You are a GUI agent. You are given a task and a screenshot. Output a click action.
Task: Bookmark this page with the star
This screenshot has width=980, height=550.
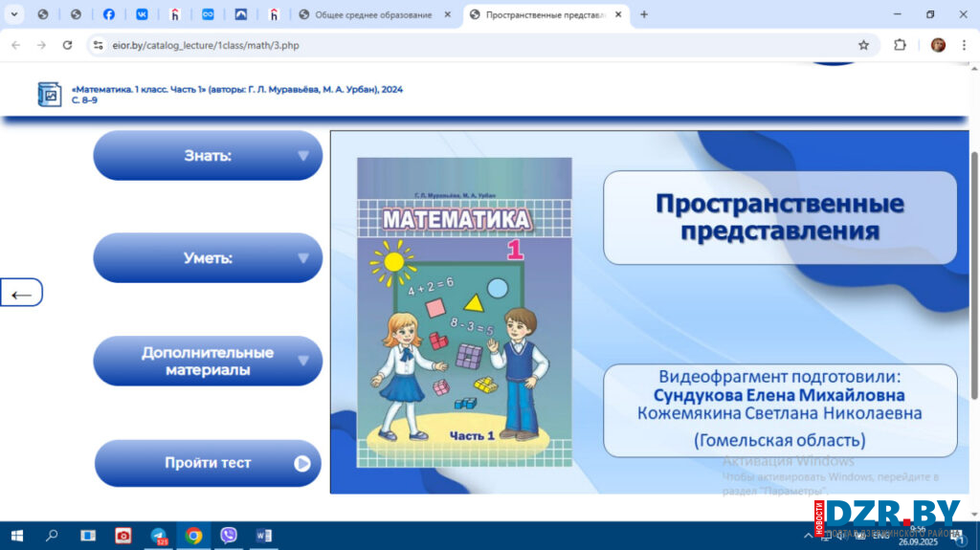(x=864, y=45)
